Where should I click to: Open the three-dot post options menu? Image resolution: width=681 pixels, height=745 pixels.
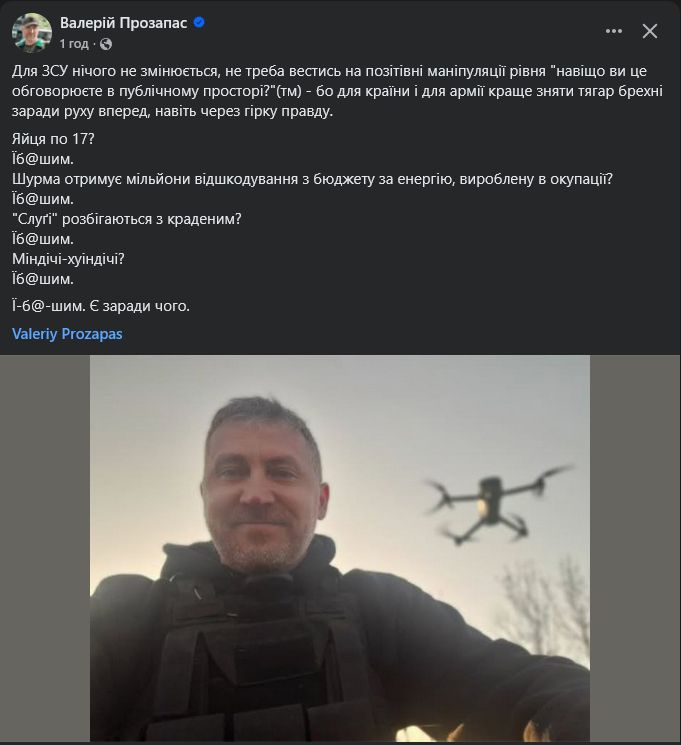coord(614,31)
